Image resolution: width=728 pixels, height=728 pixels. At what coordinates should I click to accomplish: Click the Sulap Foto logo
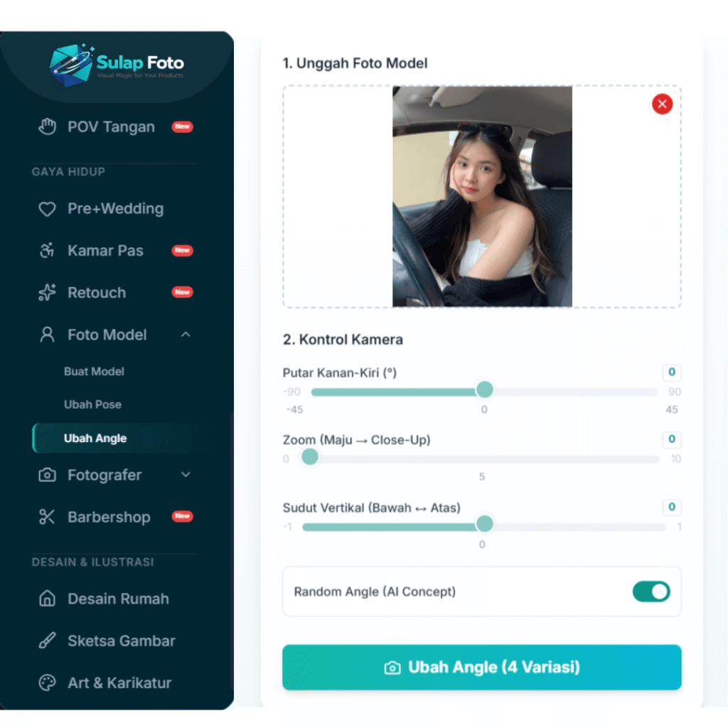point(117,65)
